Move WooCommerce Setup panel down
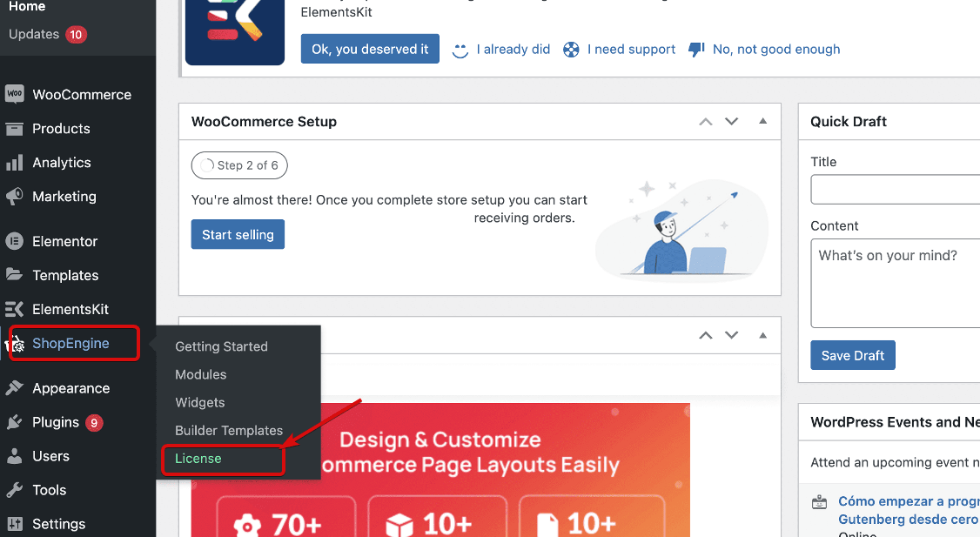The width and height of the screenshot is (980, 537). coord(731,122)
